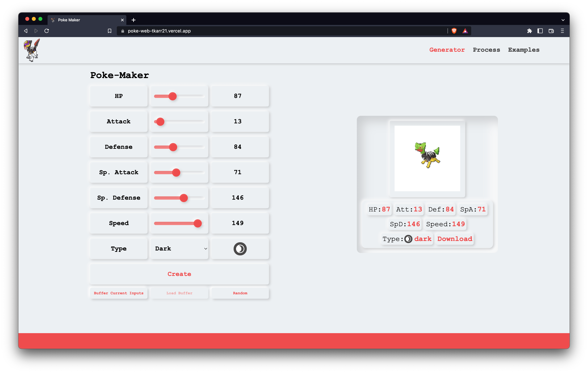Click the Speed slider handle
Viewport: 588px width, 373px height.
(x=198, y=223)
